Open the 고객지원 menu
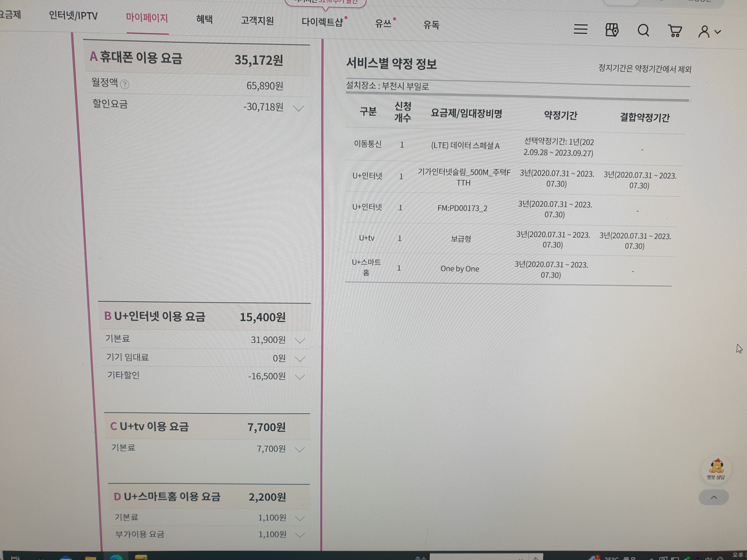This screenshot has width=747, height=560. coord(257,21)
